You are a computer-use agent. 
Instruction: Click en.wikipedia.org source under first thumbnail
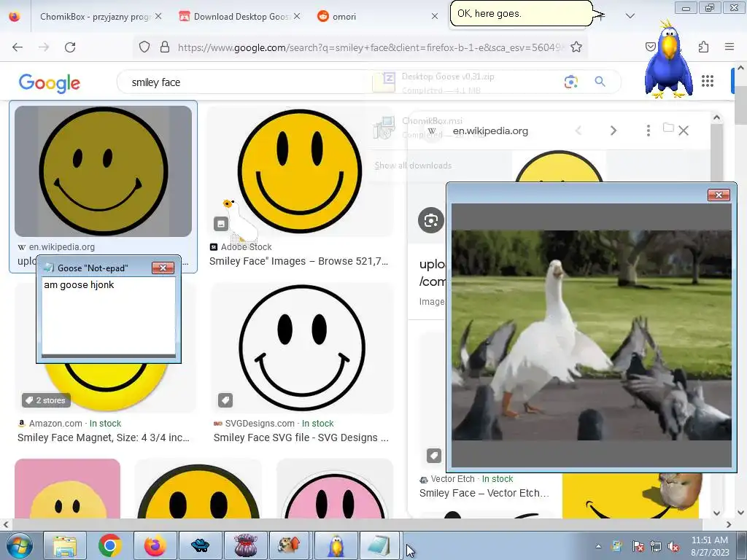tap(62, 246)
